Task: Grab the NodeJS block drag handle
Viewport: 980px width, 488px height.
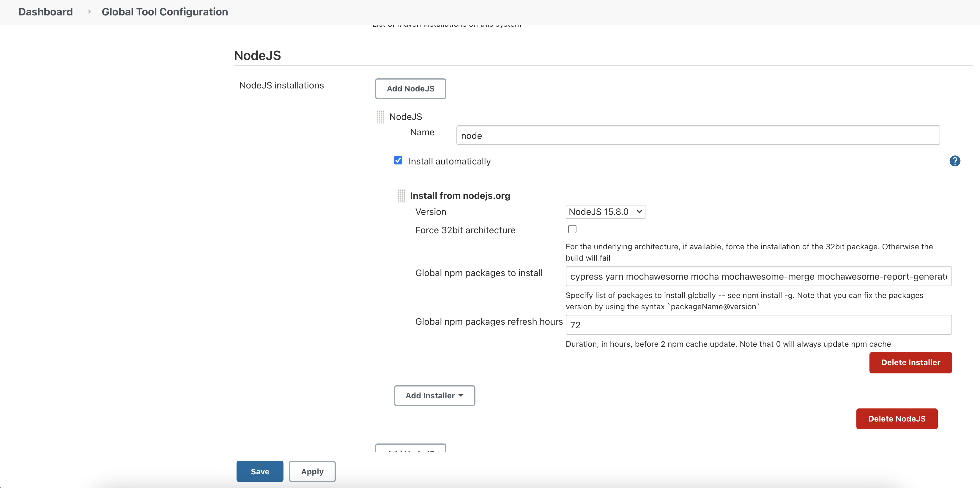Action: [380, 117]
